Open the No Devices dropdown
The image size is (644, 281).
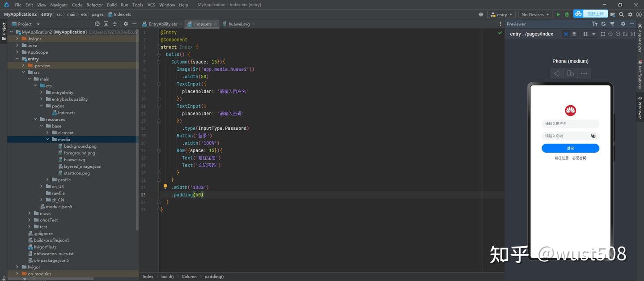[x=535, y=14]
